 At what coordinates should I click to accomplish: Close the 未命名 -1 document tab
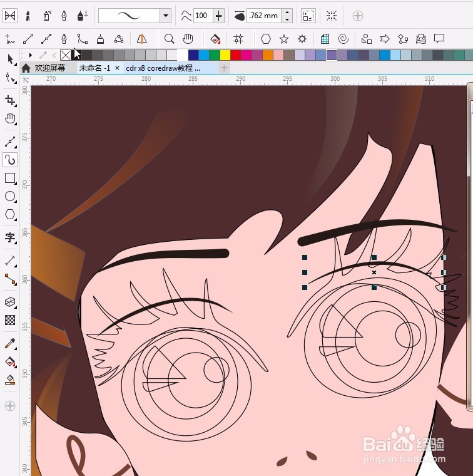pyautogui.click(x=118, y=68)
